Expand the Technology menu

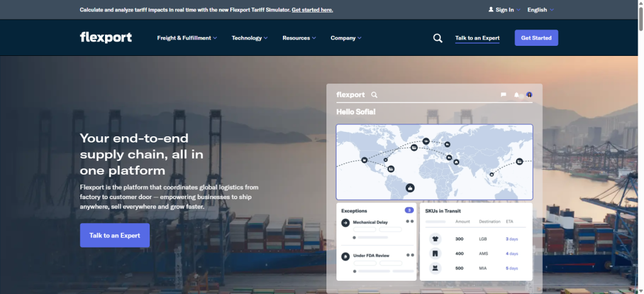[x=249, y=38]
